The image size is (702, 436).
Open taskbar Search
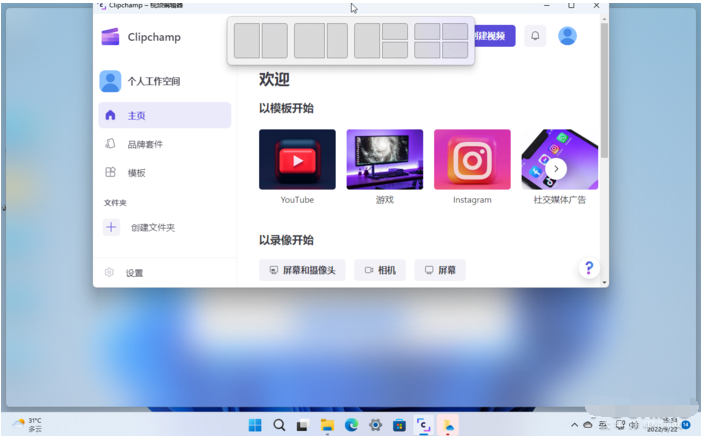coord(279,425)
